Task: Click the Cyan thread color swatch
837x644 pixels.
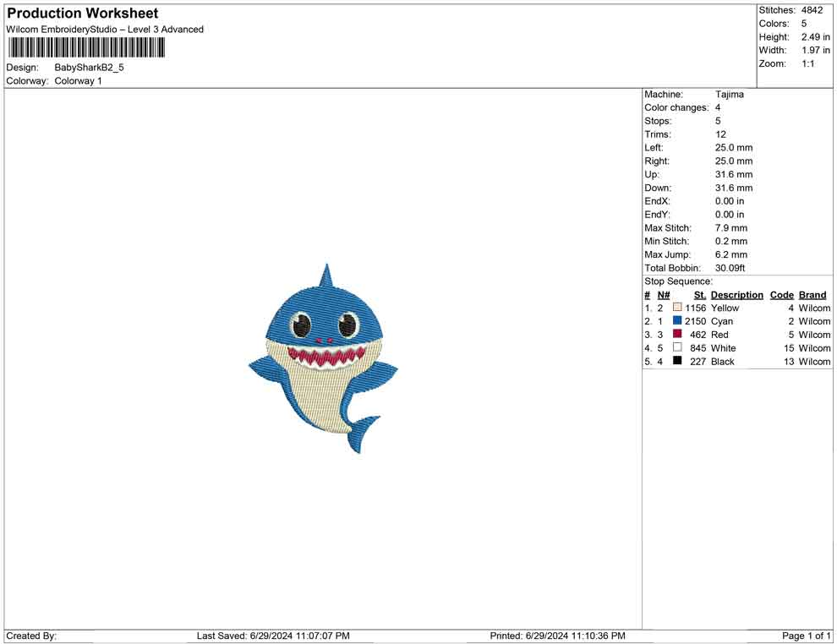Action: (x=677, y=320)
